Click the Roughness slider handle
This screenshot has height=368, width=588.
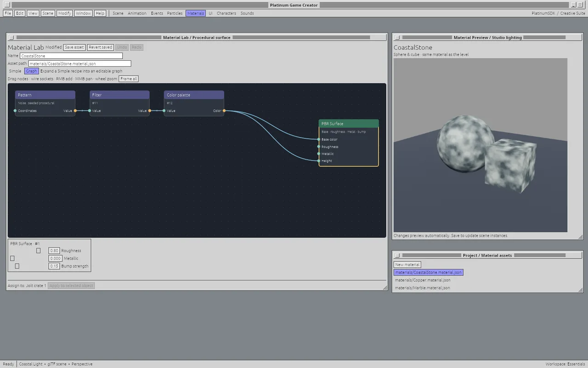(39, 251)
